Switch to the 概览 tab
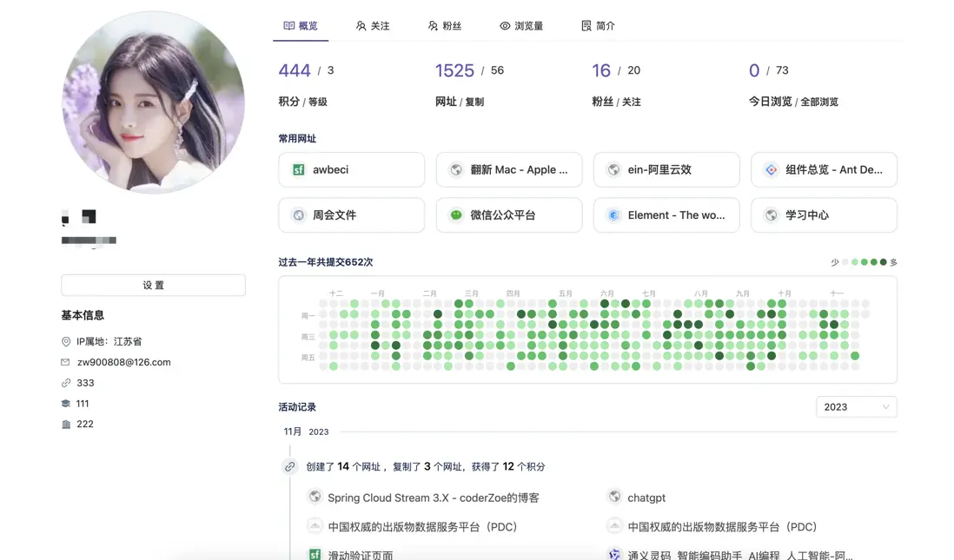 301,25
